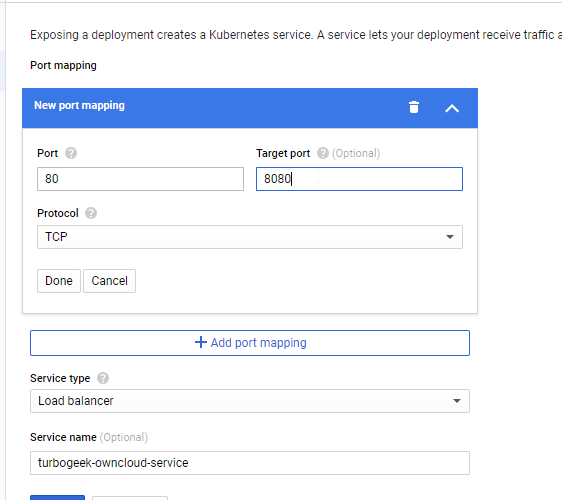Add another port mapping
The image size is (562, 500).
[250, 343]
